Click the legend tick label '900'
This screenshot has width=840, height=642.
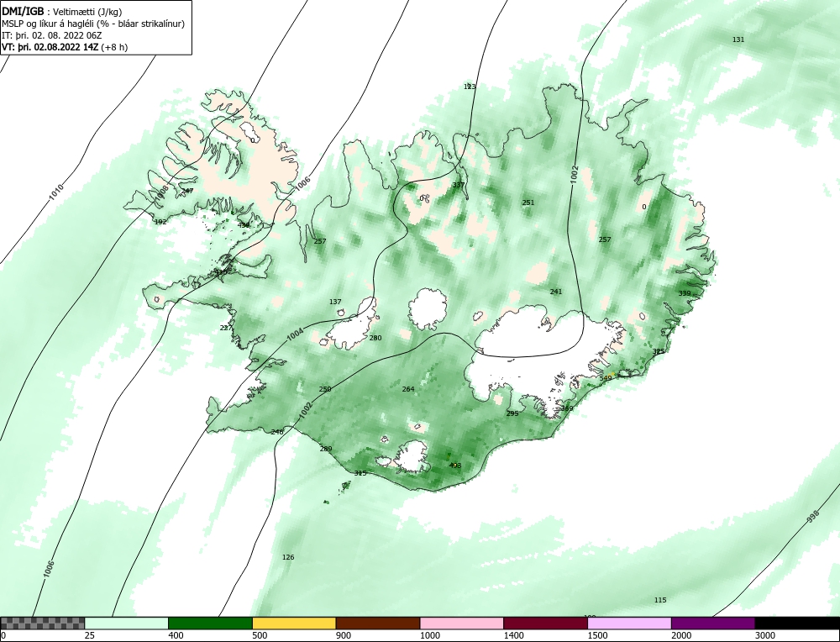point(344,635)
